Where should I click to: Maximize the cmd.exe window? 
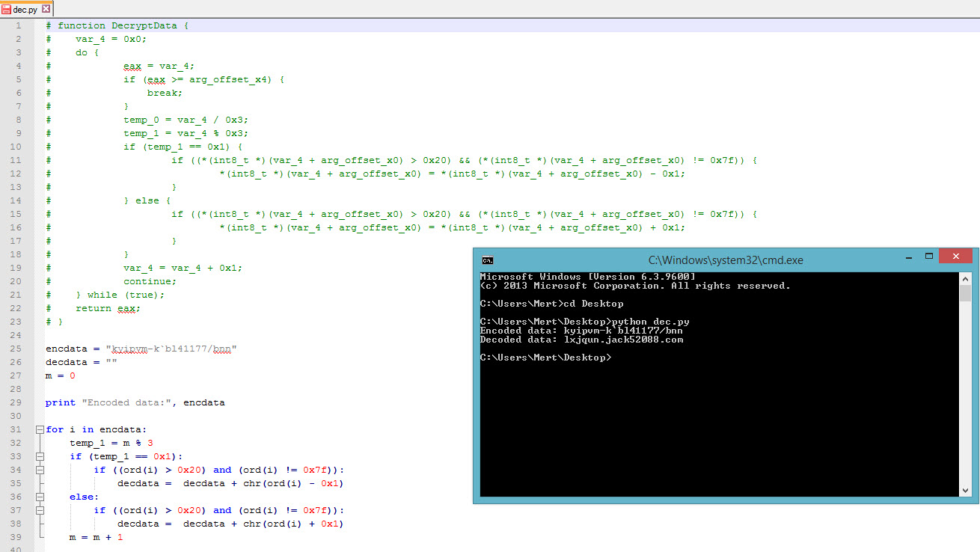(928, 257)
